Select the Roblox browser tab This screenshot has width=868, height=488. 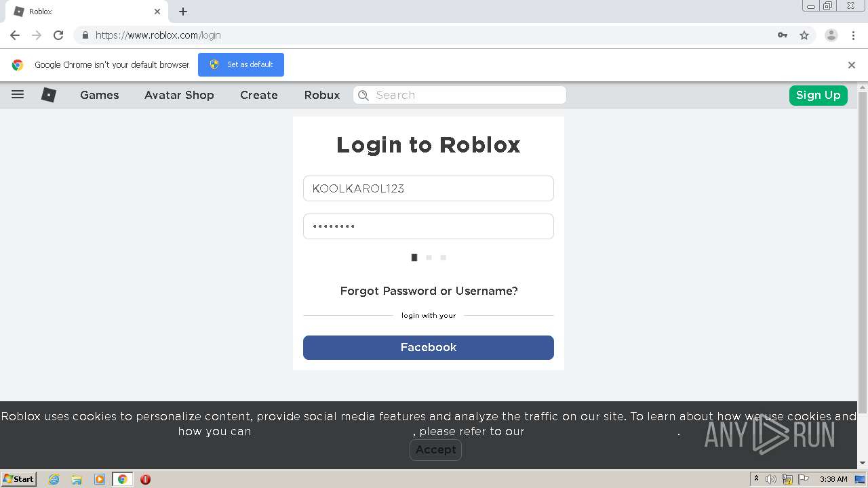point(87,12)
